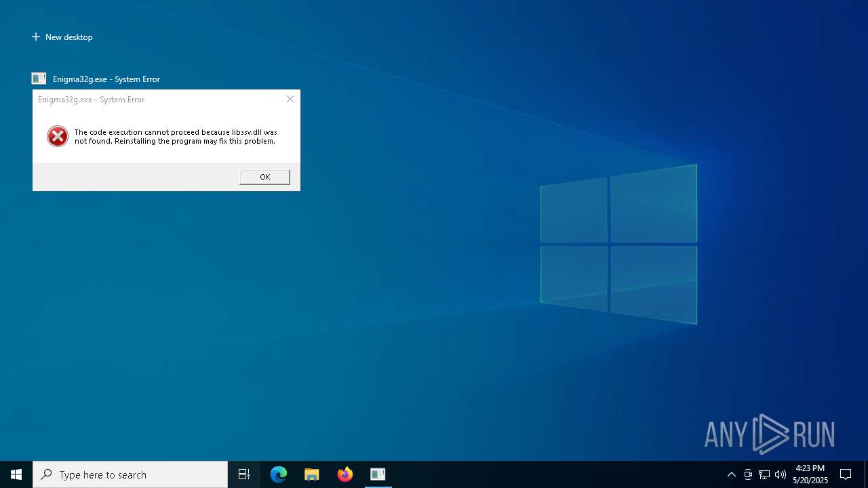Select the Enigma32g.exe taskbar app icon
This screenshot has width=868, height=488.
coord(378,474)
